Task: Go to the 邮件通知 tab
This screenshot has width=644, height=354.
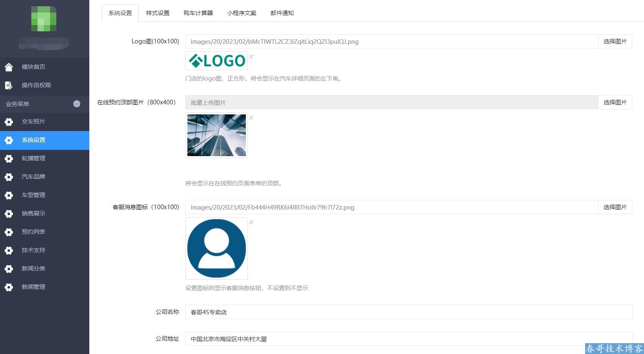Action: [282, 13]
